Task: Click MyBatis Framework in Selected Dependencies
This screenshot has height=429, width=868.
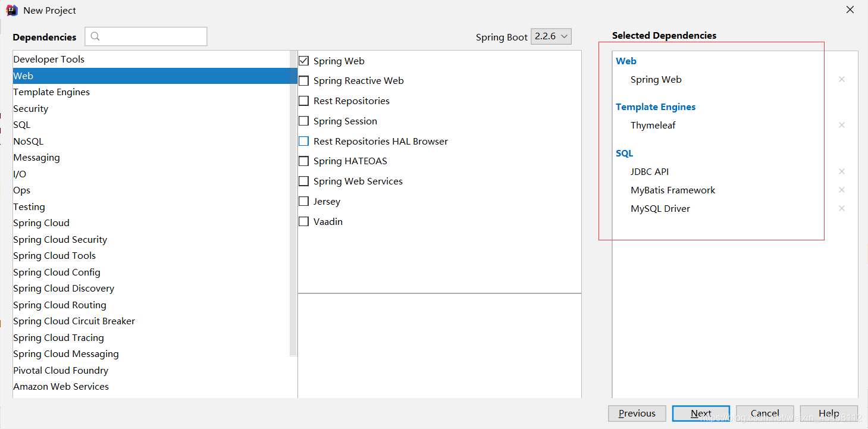Action: [673, 190]
